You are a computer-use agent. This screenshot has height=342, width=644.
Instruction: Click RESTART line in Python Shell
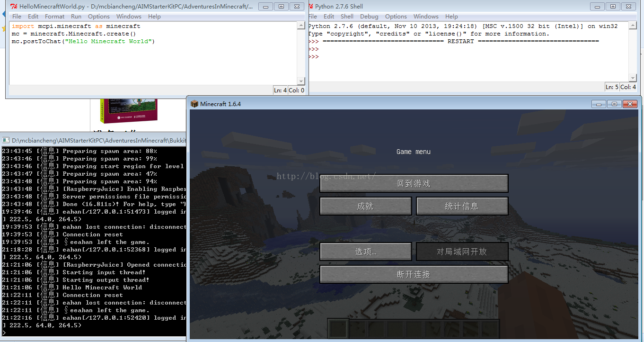click(x=453, y=41)
